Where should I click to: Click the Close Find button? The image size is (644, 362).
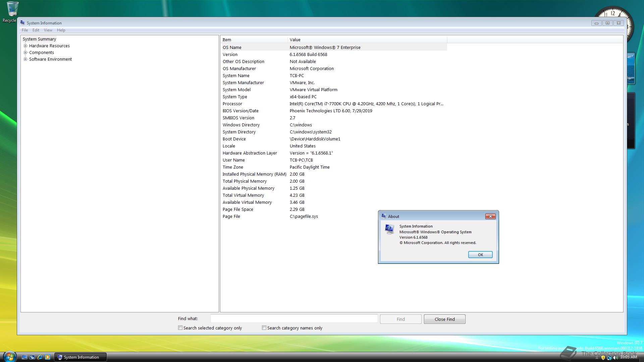coord(444,319)
